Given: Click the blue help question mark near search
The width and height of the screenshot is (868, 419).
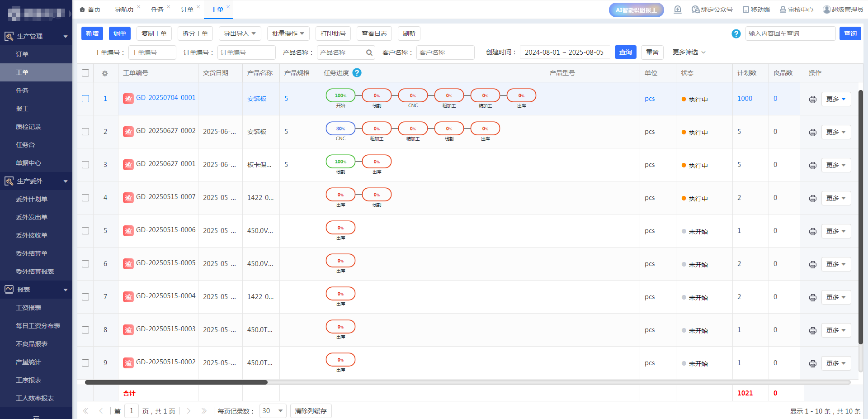Looking at the screenshot, I should [x=736, y=34].
